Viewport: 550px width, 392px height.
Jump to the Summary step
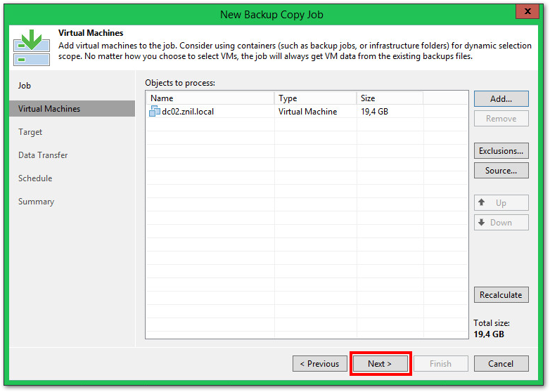click(36, 202)
